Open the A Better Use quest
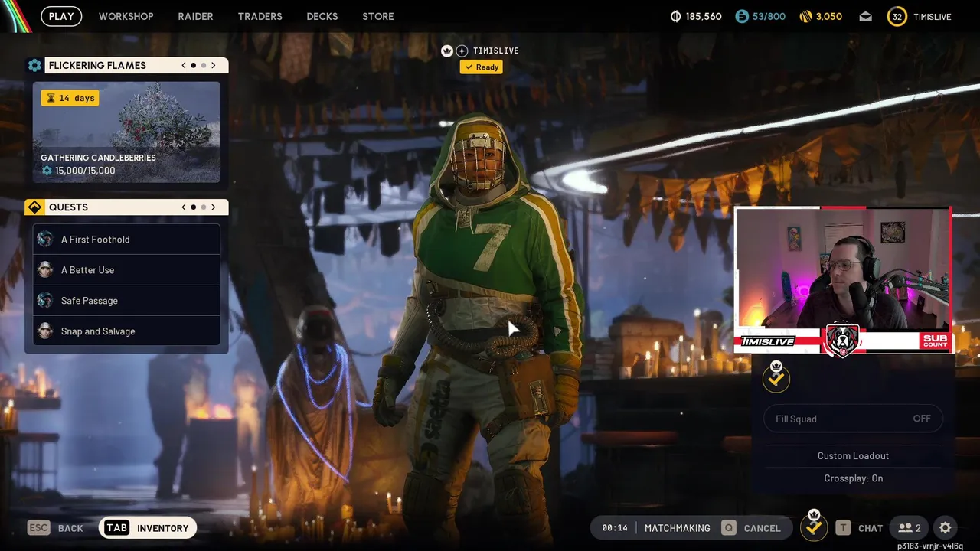Screen dimensions: 980x551 click(x=126, y=270)
